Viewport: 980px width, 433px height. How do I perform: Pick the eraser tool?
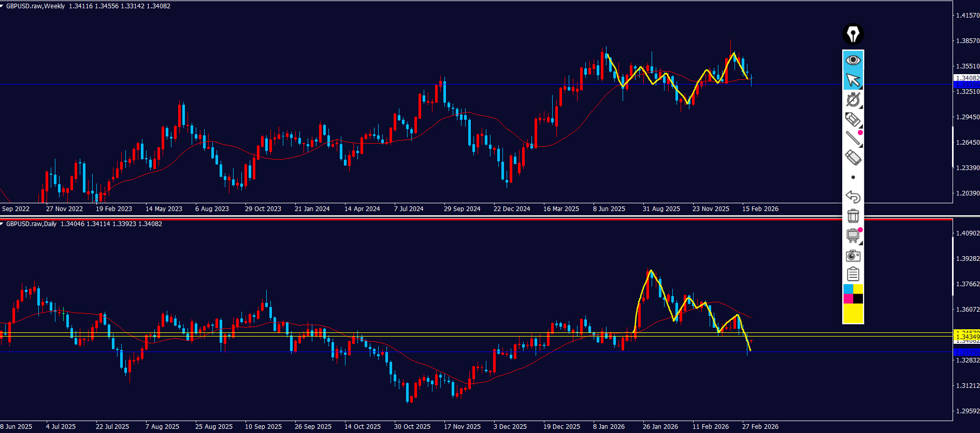coord(853,158)
